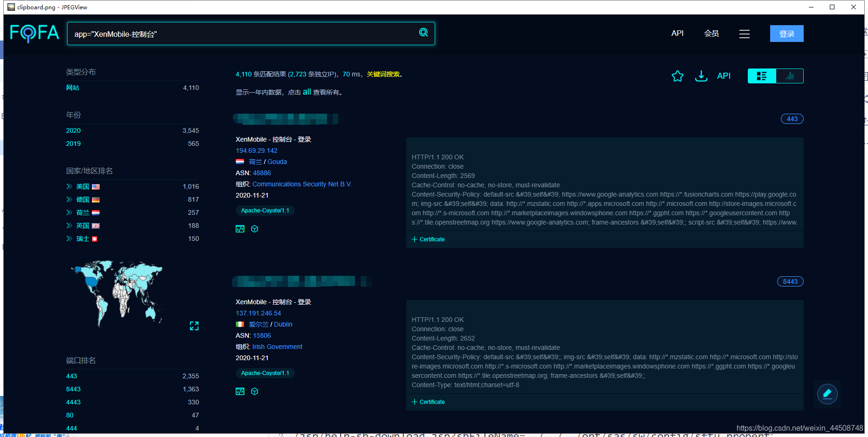Viewport: 868px width, 437px height.
Task: Click 荷兰 country link in first result
Action: click(x=255, y=162)
